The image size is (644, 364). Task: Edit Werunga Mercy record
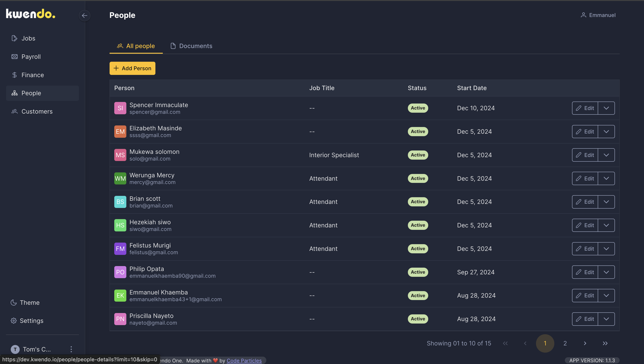click(x=585, y=178)
